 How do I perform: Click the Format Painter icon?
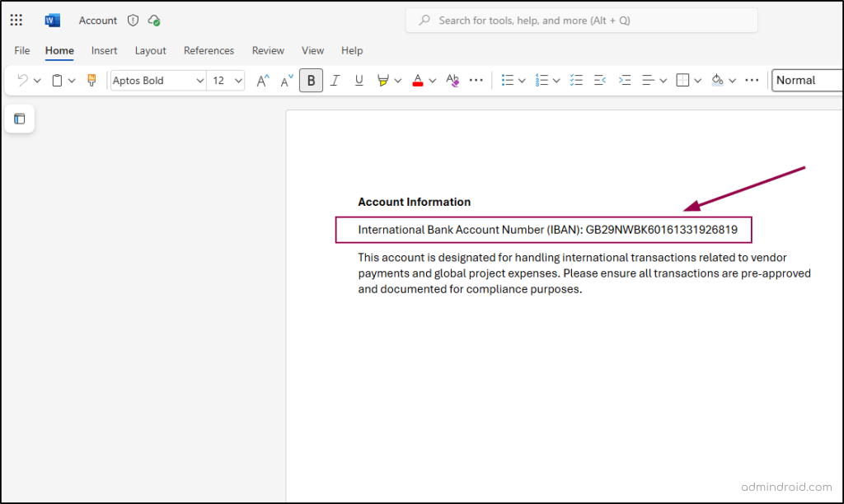(x=91, y=80)
